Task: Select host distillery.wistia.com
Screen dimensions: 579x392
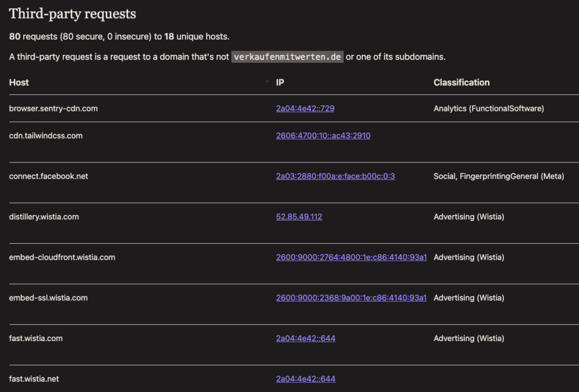Action: click(44, 217)
